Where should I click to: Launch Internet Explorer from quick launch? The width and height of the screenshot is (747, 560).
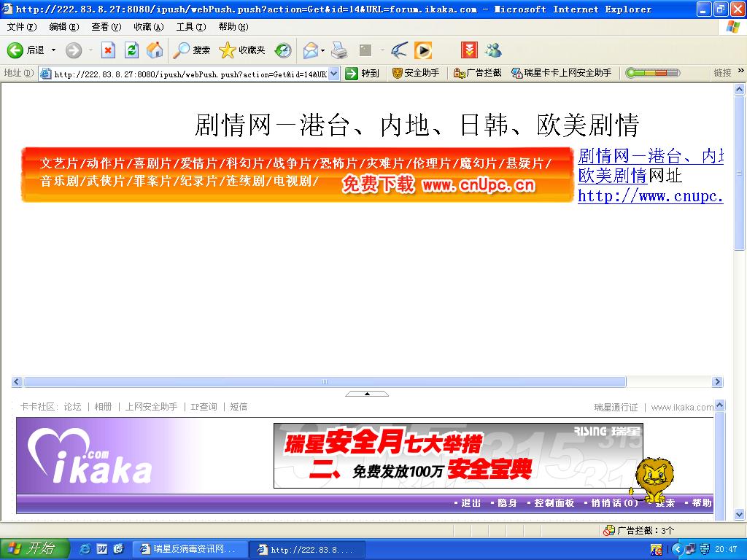85,550
